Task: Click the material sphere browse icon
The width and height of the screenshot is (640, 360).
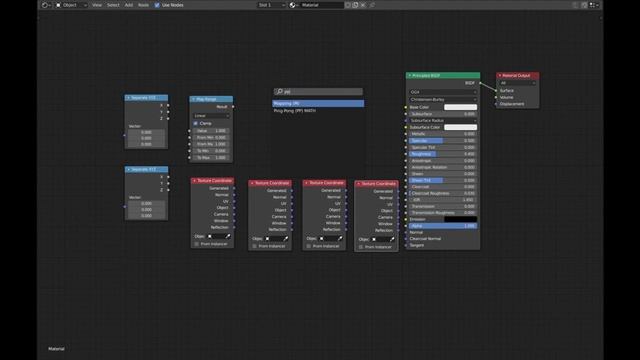Action: point(293,5)
